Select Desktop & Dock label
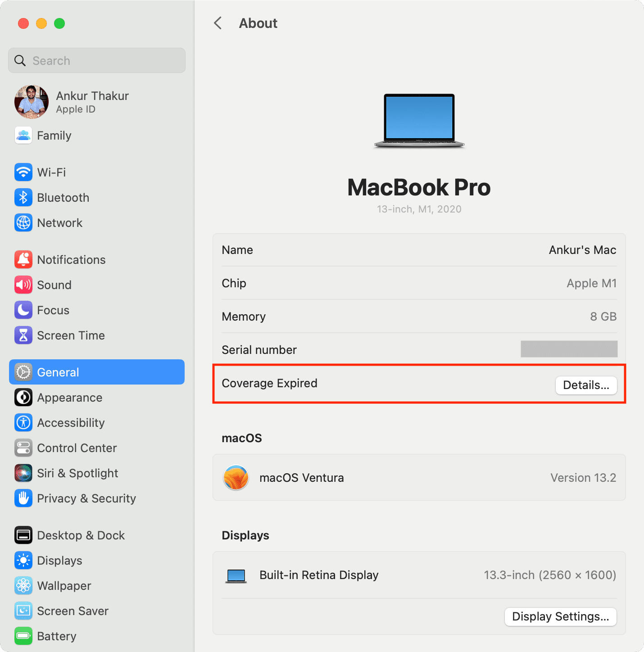This screenshot has height=652, width=644. point(81,535)
